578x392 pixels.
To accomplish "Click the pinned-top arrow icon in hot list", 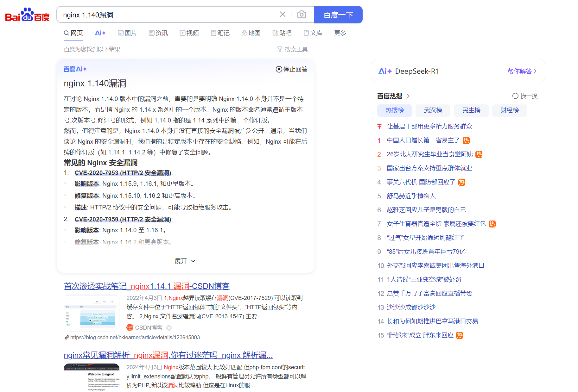I will click(x=379, y=127).
